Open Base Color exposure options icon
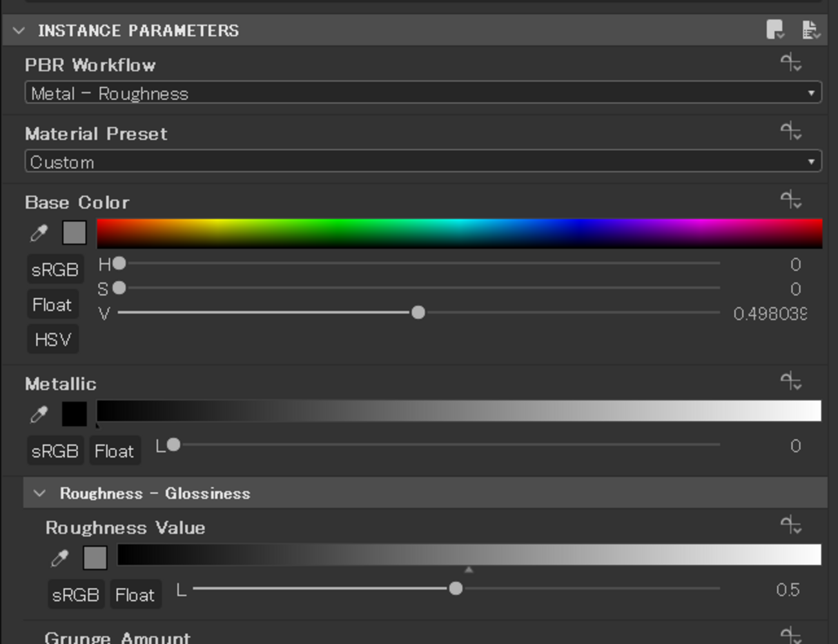Viewport: 838px width, 644px height. pos(791,200)
